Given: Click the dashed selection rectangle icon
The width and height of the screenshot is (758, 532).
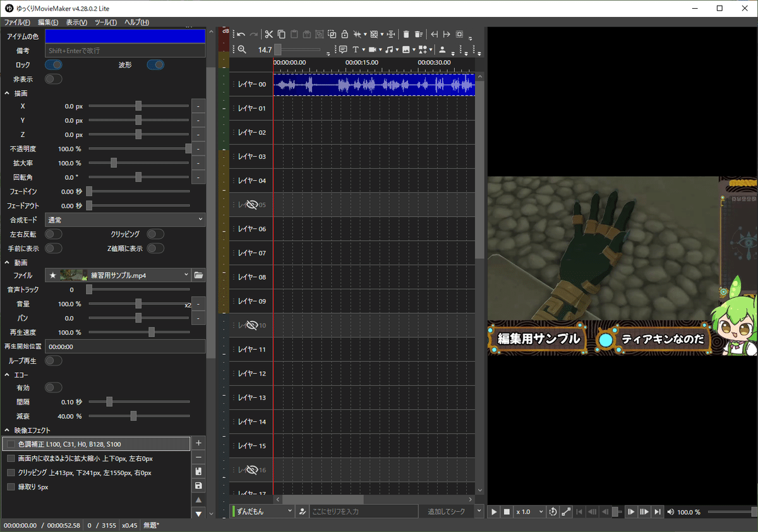Looking at the screenshot, I should [x=460, y=35].
